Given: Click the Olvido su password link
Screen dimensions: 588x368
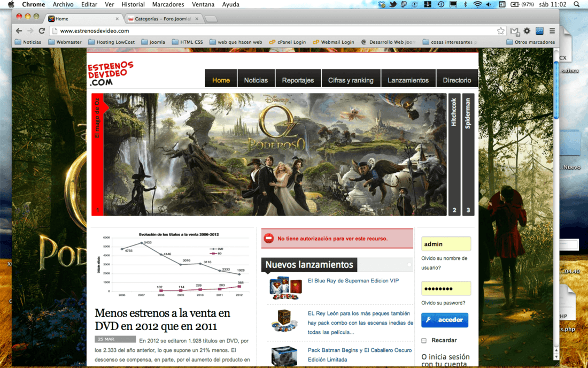Looking at the screenshot, I should click(x=443, y=303).
